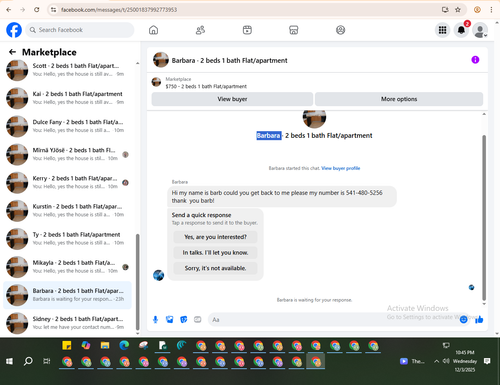Click the View buyer profile link
This screenshot has height=385, width=500.
click(340, 168)
